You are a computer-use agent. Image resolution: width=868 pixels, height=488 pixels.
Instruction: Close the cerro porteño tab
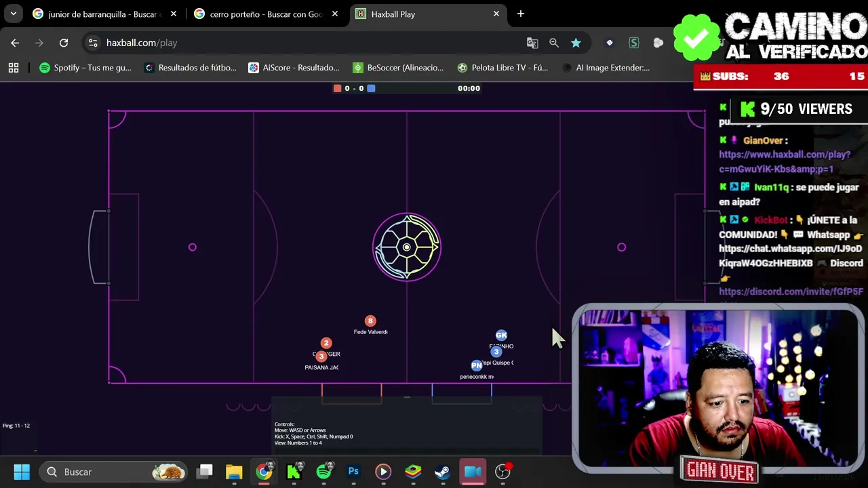pos(335,14)
